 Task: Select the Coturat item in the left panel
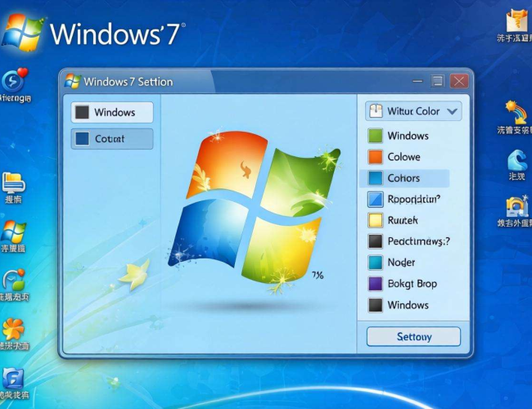click(112, 139)
